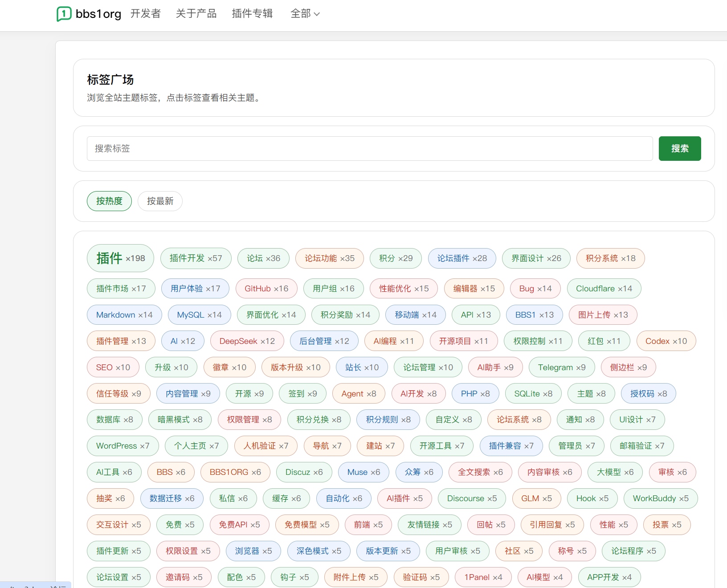727x588 pixels.
Task: Select the 积分系统 ×18 tag
Action: click(x=611, y=258)
